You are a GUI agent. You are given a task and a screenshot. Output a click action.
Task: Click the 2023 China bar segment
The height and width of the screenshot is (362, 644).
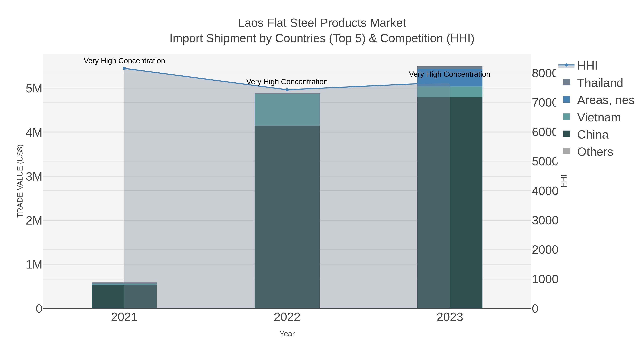click(x=450, y=203)
